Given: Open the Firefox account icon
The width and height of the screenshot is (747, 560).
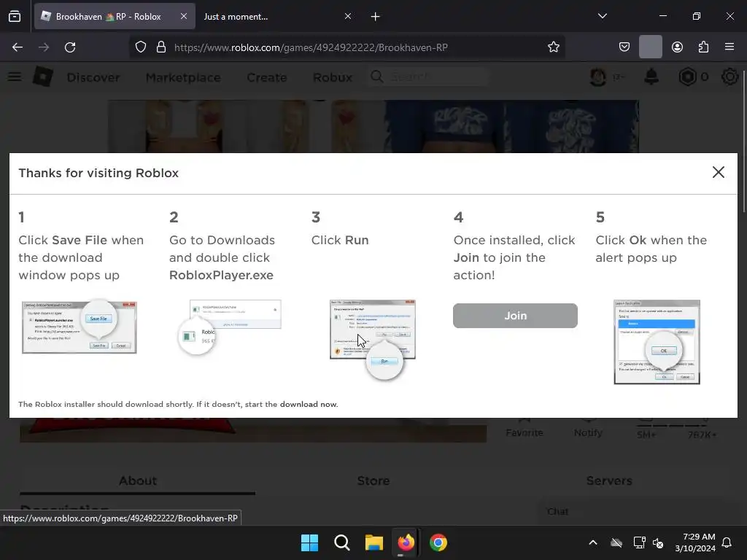Looking at the screenshot, I should click(677, 47).
